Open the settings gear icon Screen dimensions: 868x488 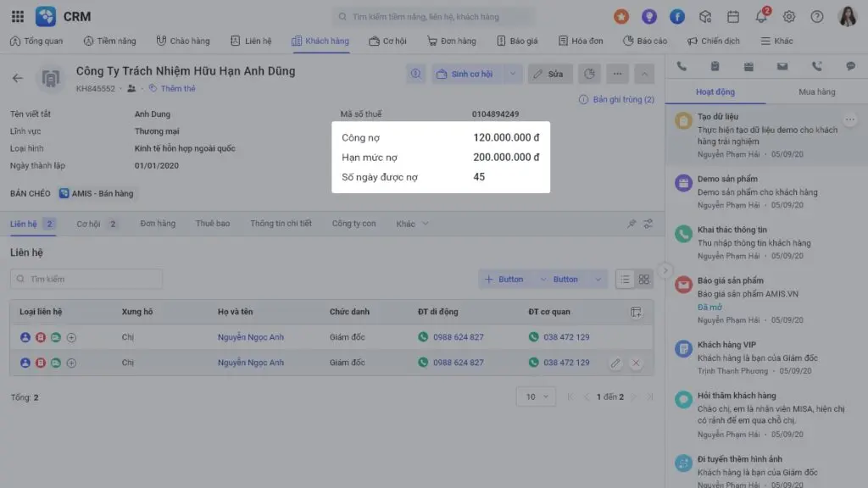789,16
